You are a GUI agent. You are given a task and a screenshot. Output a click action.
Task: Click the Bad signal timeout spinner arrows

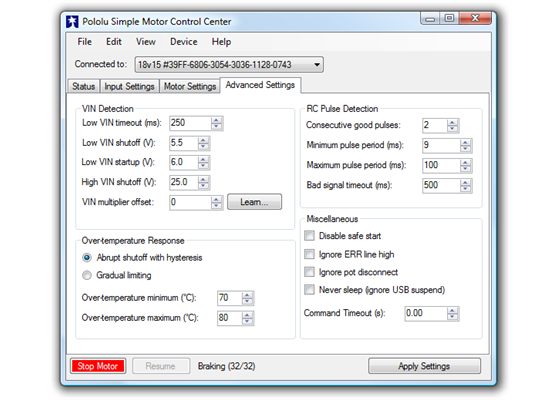pyautogui.click(x=466, y=185)
